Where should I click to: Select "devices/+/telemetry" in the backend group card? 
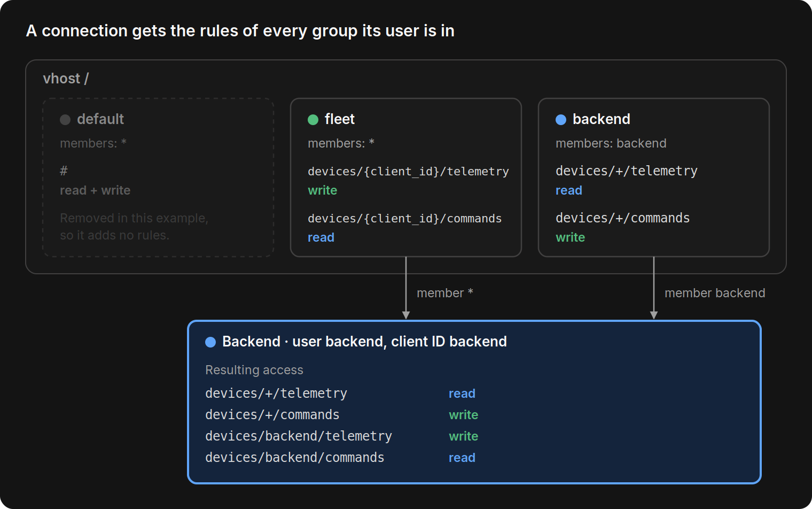627,171
